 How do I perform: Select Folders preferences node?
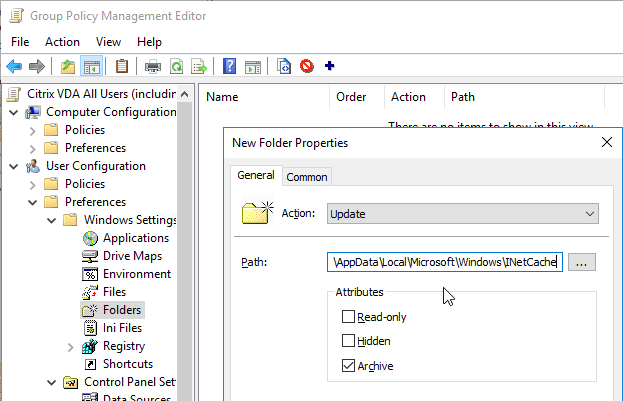(122, 310)
